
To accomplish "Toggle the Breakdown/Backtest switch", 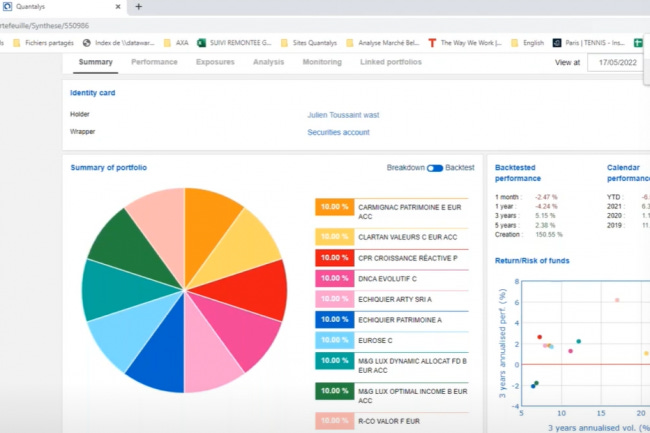I will coord(435,168).
